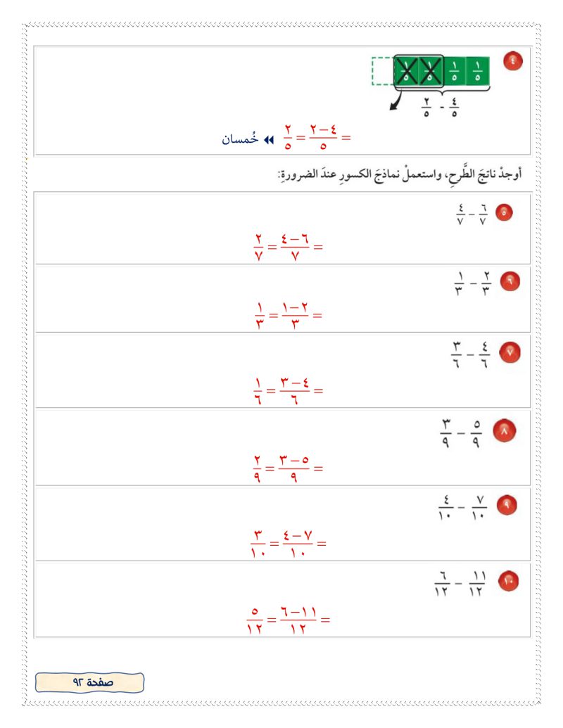This screenshot has height=728, width=563.
Task: Open the صفحة ٩٢ page label
Action: click(x=89, y=682)
